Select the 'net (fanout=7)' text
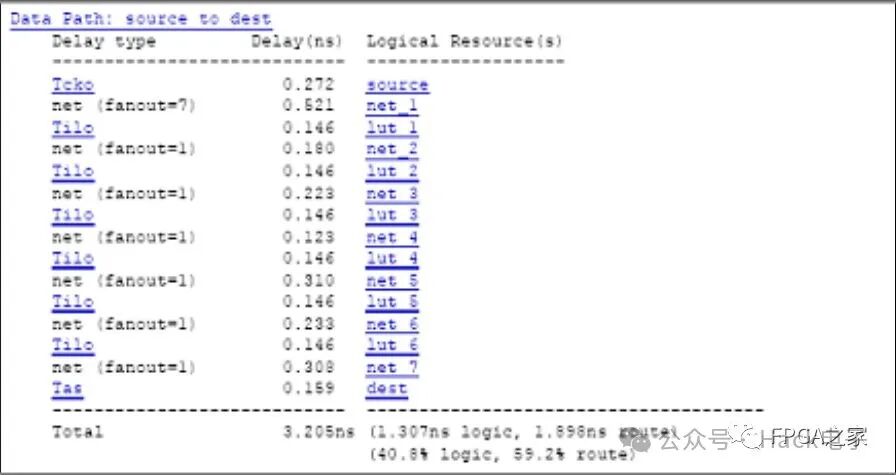 click(124, 106)
